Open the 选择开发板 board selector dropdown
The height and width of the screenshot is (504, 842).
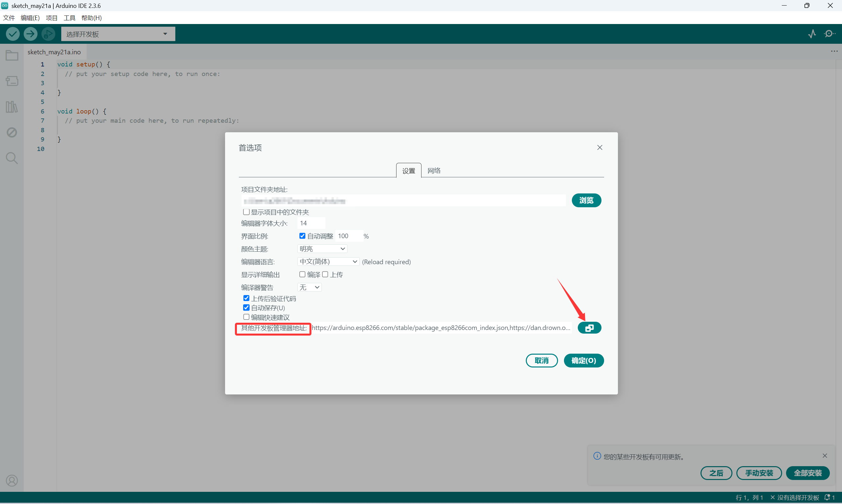[118, 34]
